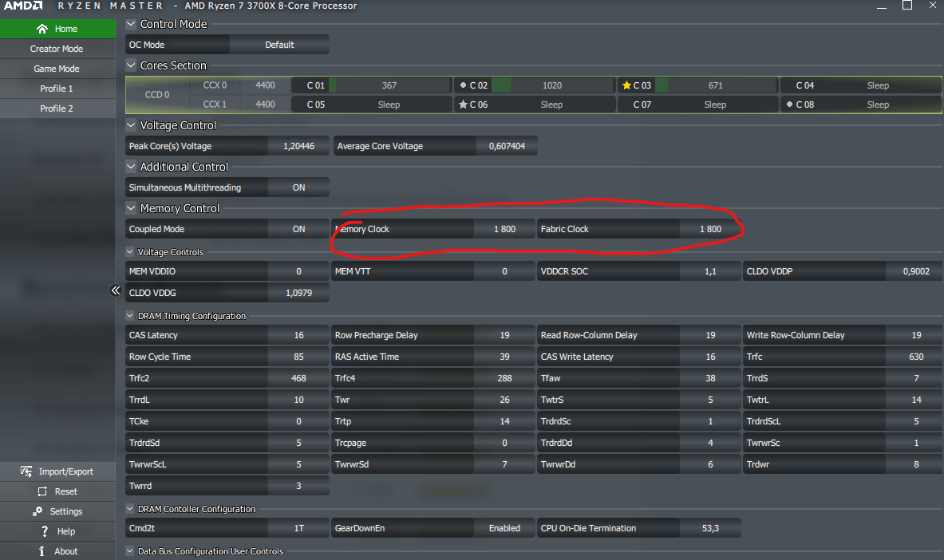
Task: Toggle Coupled Mode ON value
Action: [298, 229]
